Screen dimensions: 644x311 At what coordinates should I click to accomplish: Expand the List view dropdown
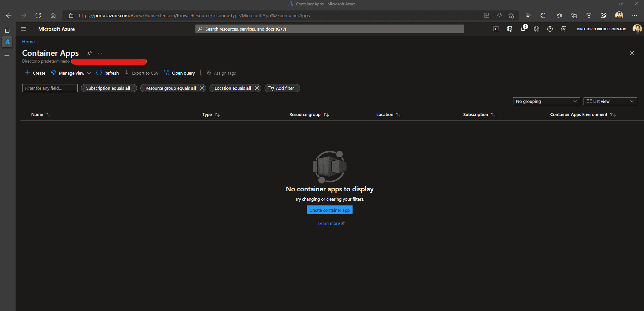click(610, 101)
